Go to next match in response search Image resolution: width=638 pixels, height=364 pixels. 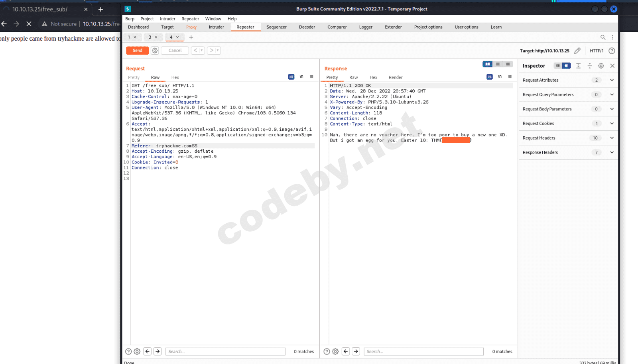coord(356,351)
